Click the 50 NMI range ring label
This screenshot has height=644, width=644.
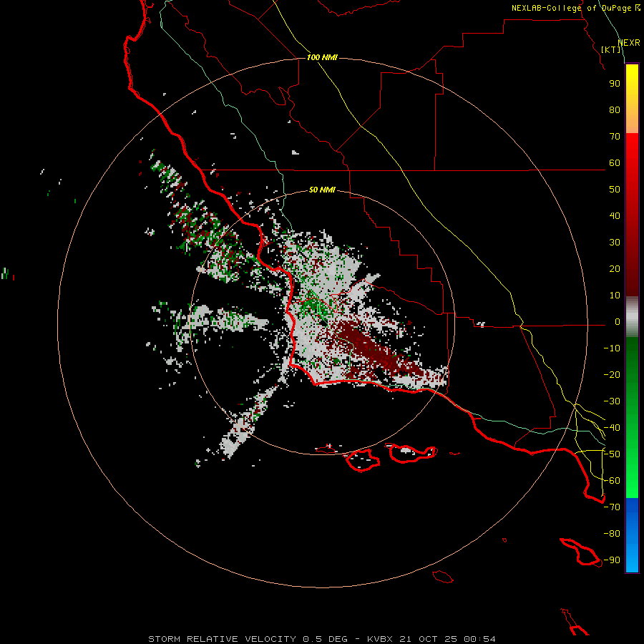[322, 190]
